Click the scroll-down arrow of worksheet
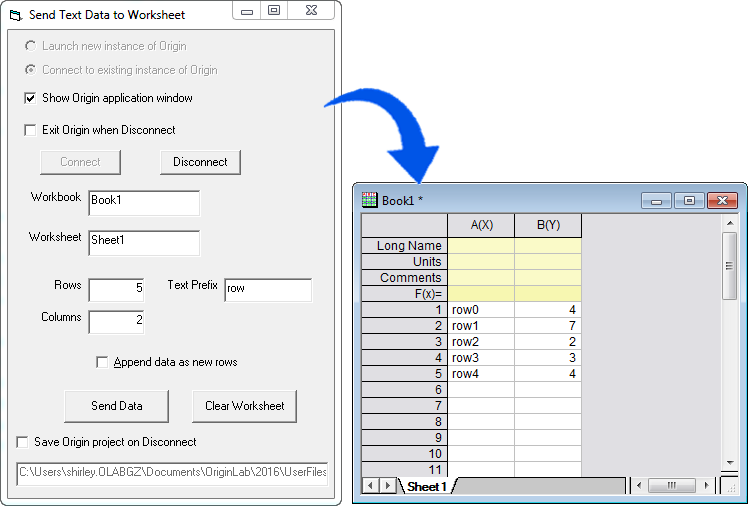 pos(730,464)
